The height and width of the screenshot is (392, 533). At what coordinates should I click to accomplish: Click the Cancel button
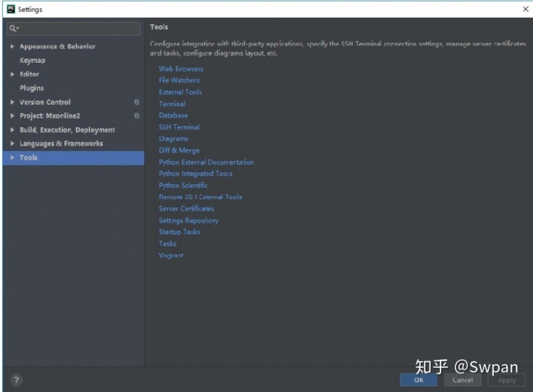[463, 379]
